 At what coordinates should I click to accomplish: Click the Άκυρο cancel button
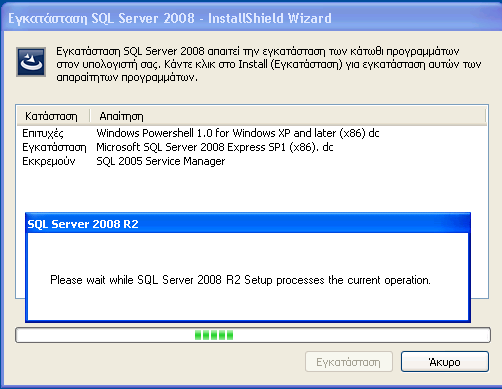pos(445,362)
